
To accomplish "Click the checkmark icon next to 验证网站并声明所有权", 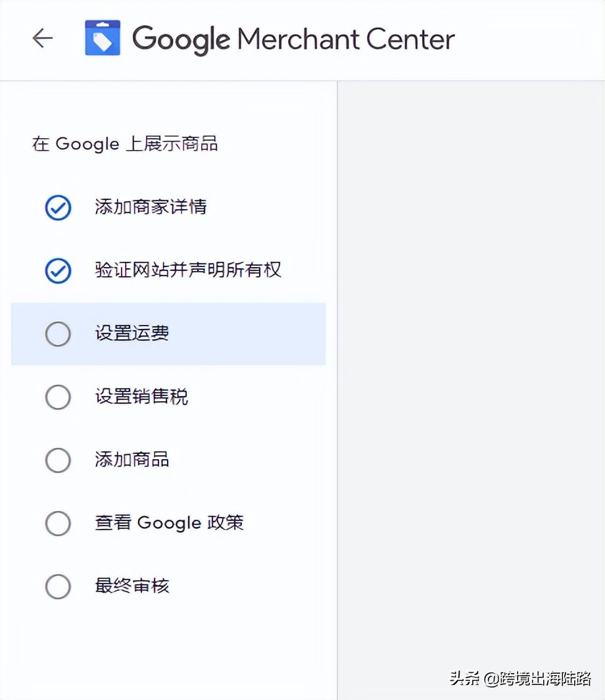I will [x=58, y=271].
